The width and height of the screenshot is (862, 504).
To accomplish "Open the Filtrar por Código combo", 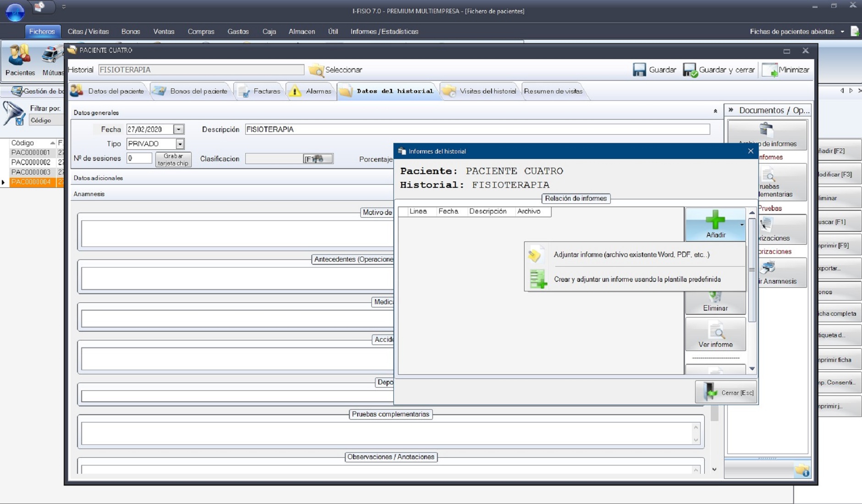I will (x=46, y=120).
